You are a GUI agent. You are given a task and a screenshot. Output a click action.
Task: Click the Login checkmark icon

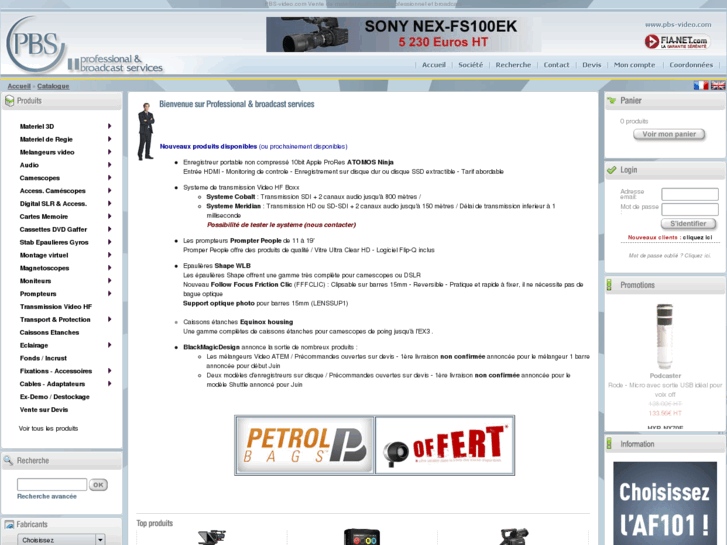612,170
